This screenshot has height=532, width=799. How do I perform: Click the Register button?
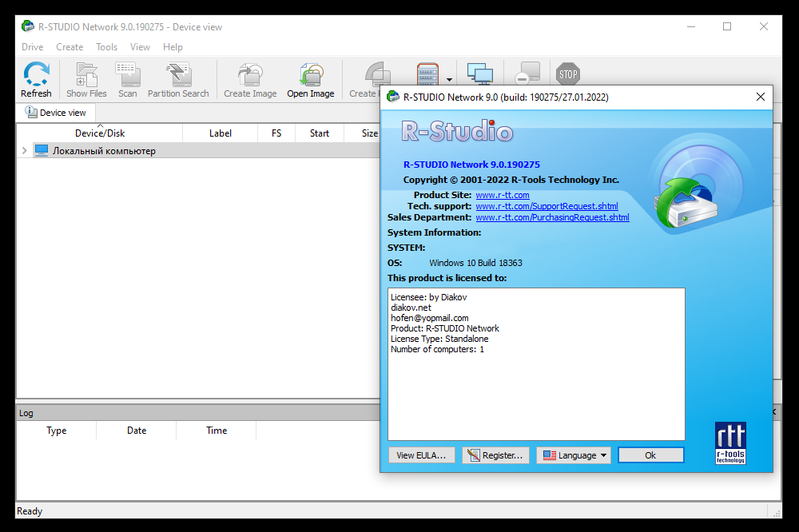tap(496, 455)
